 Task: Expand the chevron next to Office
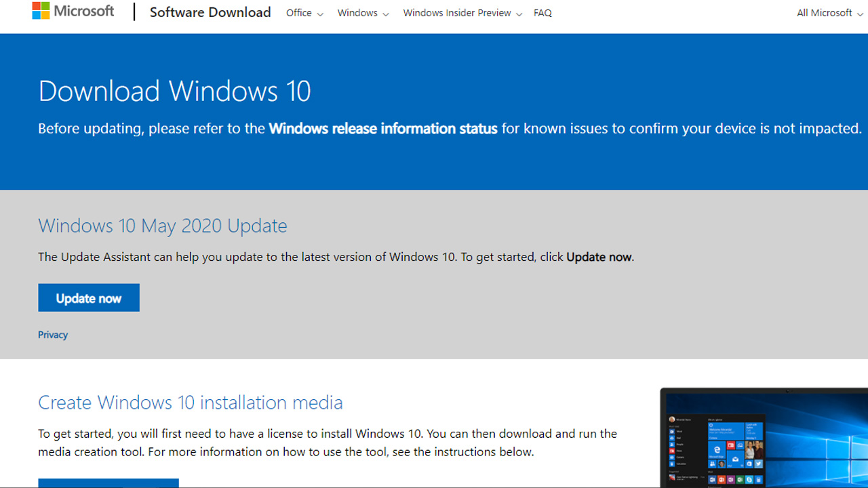click(x=319, y=14)
